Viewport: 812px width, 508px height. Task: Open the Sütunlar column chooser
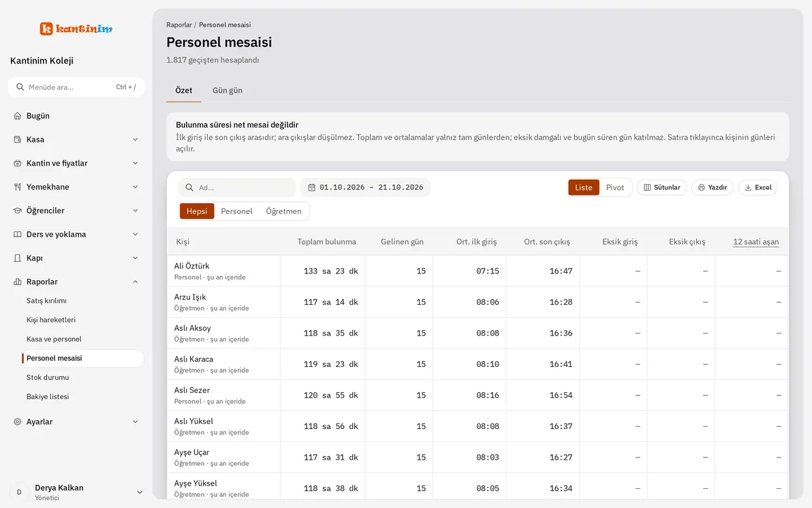coord(662,188)
